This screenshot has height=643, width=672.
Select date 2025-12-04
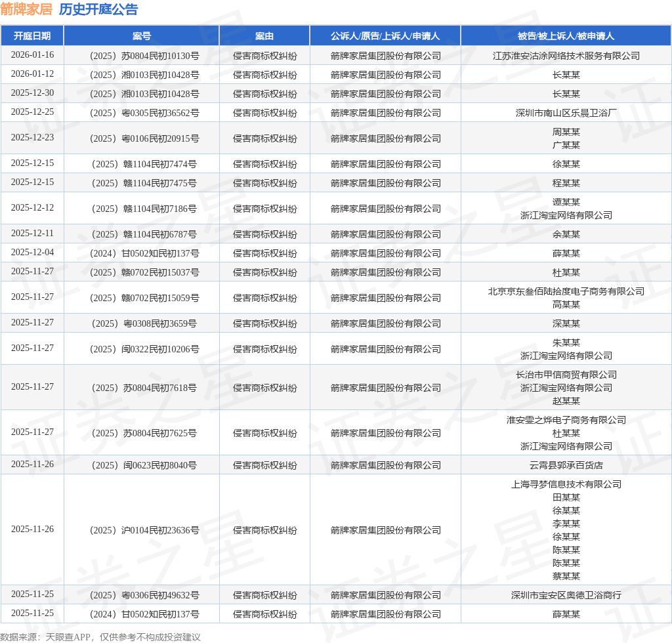(33, 253)
